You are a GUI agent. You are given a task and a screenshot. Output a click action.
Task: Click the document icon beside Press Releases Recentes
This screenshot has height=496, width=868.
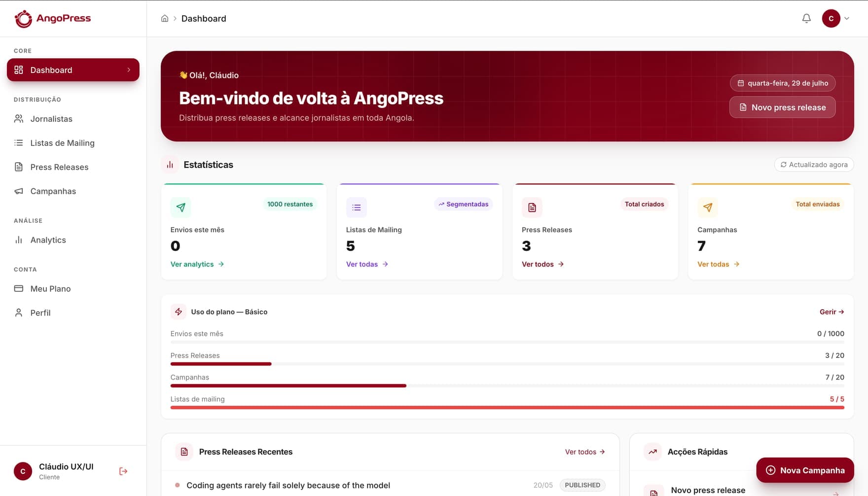pyautogui.click(x=184, y=452)
